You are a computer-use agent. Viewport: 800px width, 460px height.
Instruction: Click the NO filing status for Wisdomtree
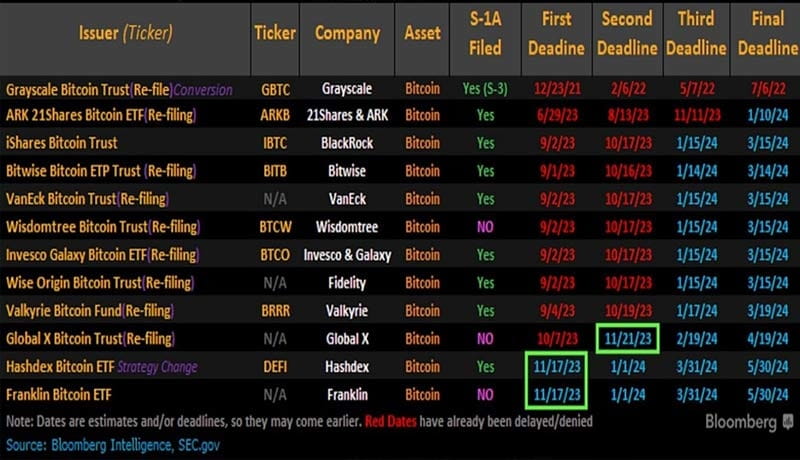point(485,227)
